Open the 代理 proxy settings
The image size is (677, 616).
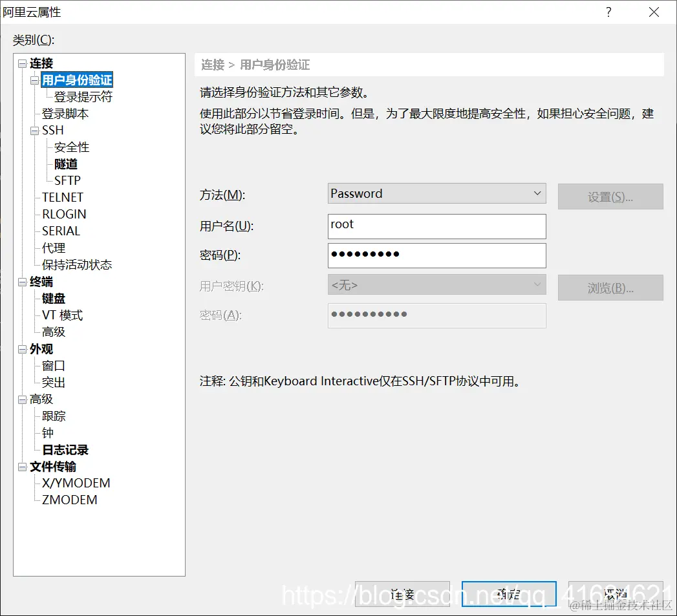(53, 248)
